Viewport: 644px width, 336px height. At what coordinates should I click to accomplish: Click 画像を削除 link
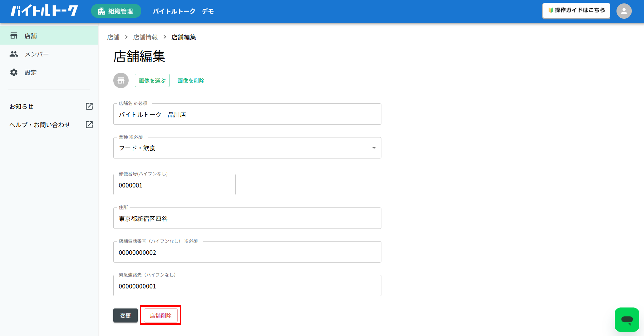[191, 80]
